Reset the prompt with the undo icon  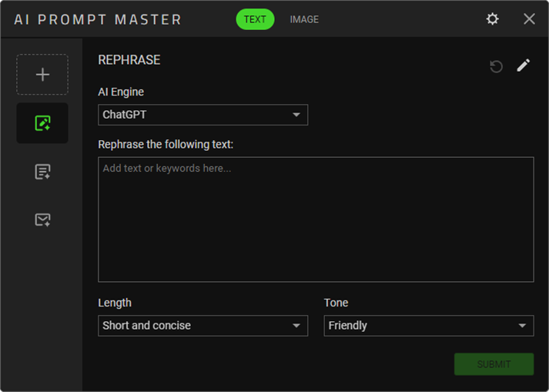[x=496, y=66]
